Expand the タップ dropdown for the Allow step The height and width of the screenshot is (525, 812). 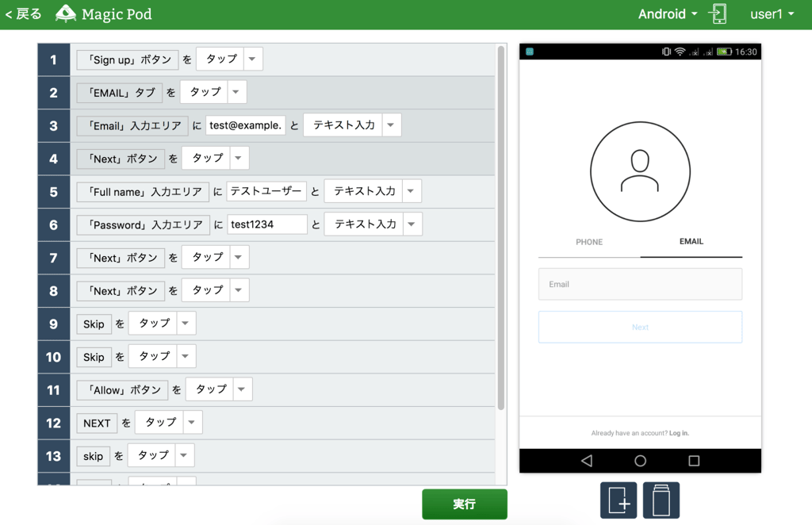(243, 389)
